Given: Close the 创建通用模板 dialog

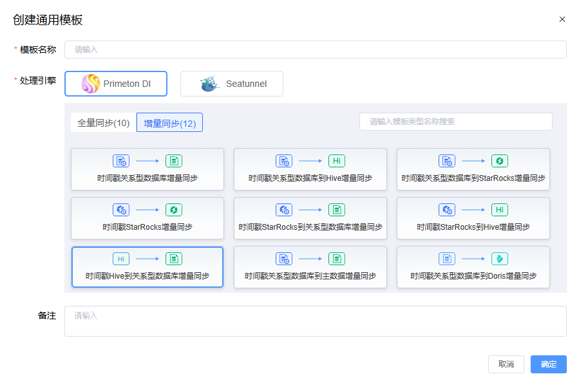Looking at the screenshot, I should coord(562,19).
